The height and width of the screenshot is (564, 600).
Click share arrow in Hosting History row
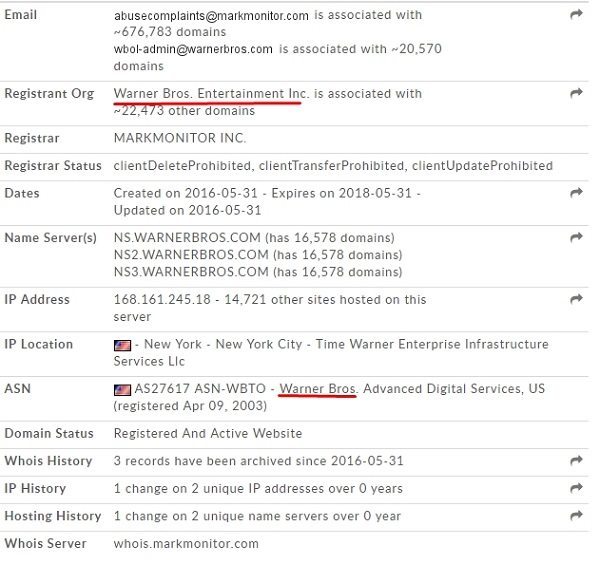(576, 515)
